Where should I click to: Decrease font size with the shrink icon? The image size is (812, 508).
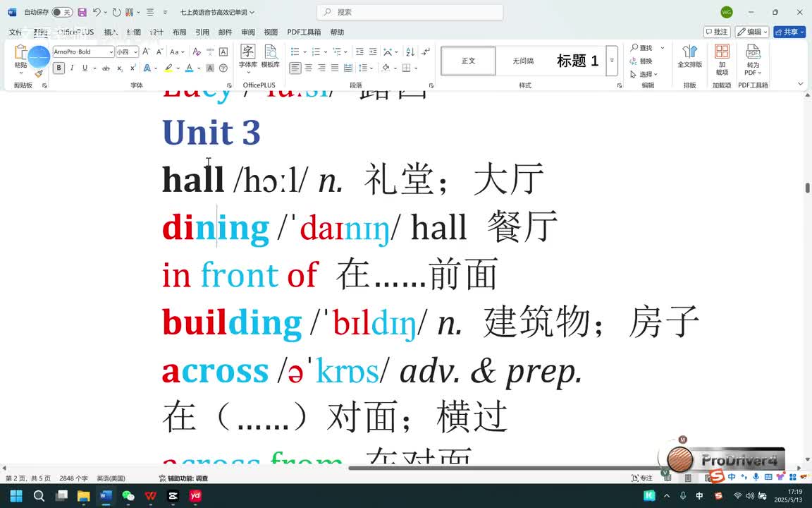tap(159, 52)
